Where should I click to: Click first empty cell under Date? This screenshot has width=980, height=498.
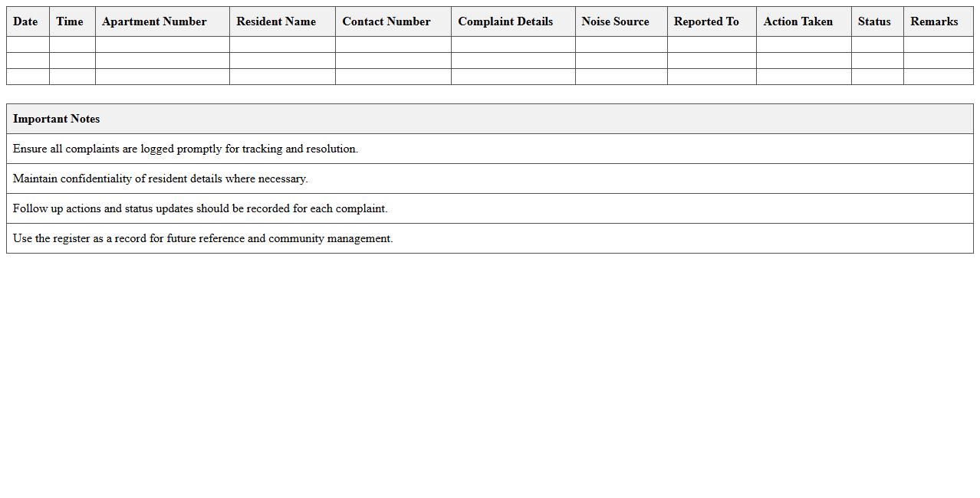[28, 44]
